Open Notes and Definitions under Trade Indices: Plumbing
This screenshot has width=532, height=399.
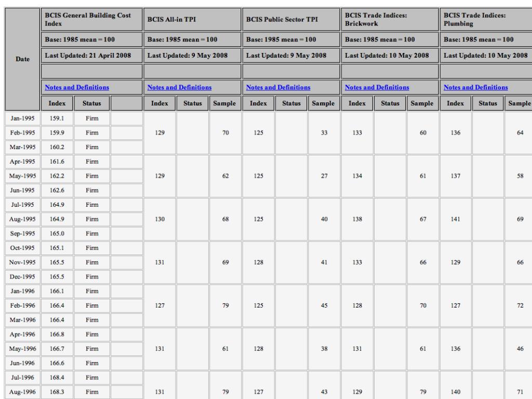coord(475,87)
